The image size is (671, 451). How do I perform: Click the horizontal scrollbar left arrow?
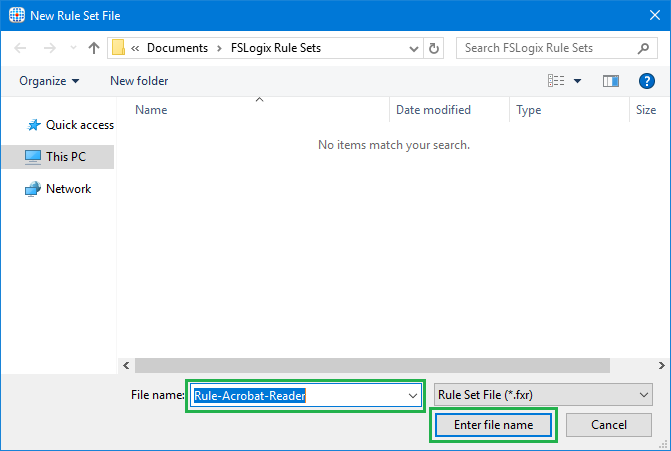126,365
